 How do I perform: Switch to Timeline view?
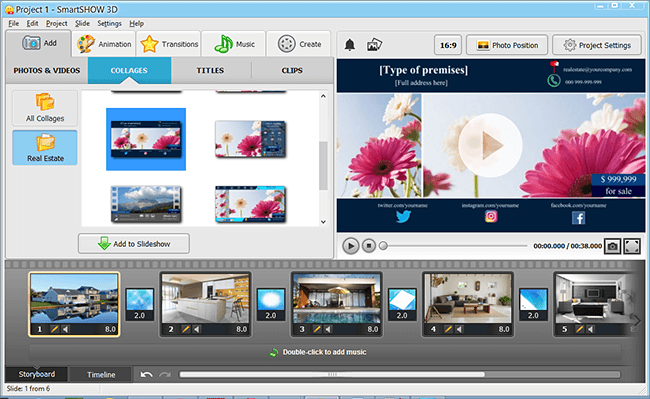(101, 375)
